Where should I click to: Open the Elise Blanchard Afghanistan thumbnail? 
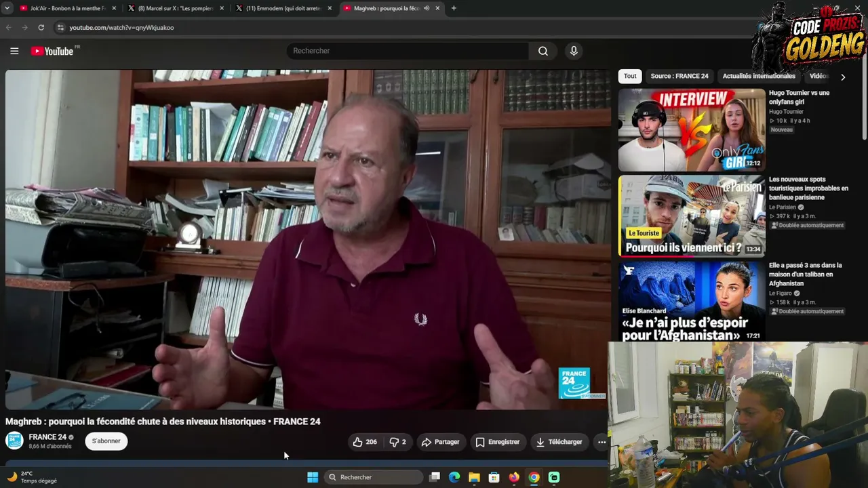pos(692,302)
